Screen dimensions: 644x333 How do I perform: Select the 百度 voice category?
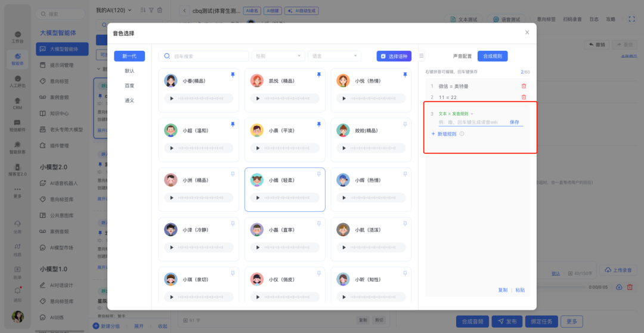(x=129, y=85)
